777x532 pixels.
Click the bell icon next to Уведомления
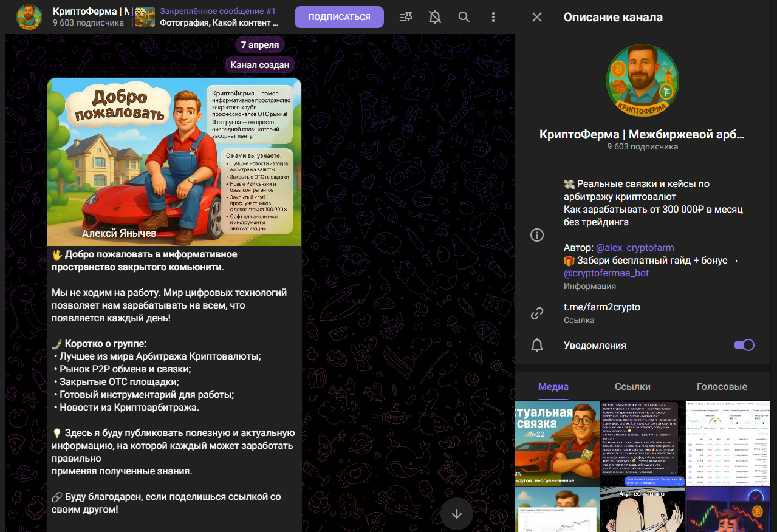(x=537, y=345)
